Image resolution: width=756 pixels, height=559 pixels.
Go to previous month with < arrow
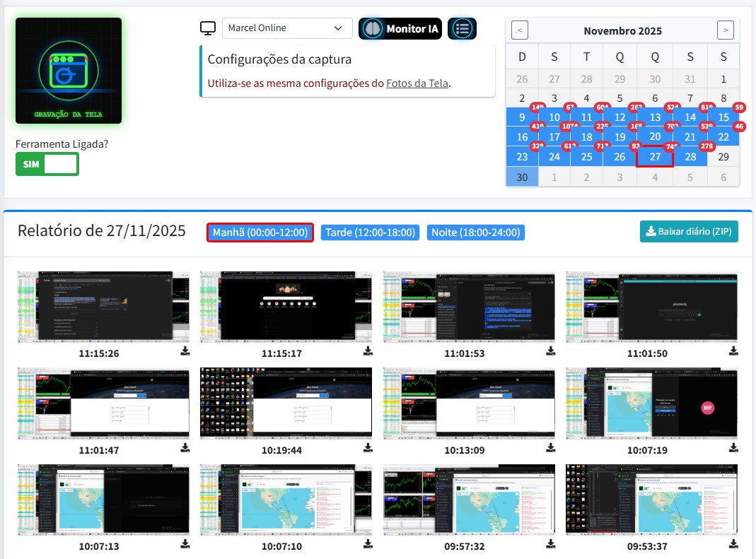click(x=520, y=30)
